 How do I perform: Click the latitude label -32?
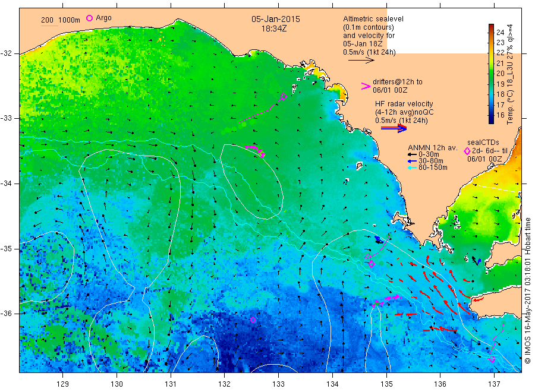6,53
